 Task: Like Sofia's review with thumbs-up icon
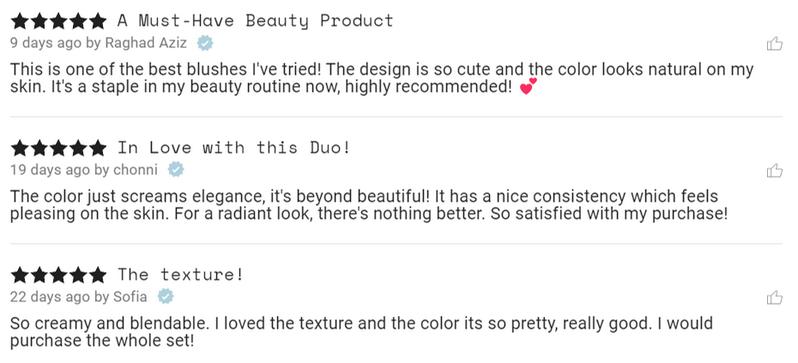[x=775, y=297]
